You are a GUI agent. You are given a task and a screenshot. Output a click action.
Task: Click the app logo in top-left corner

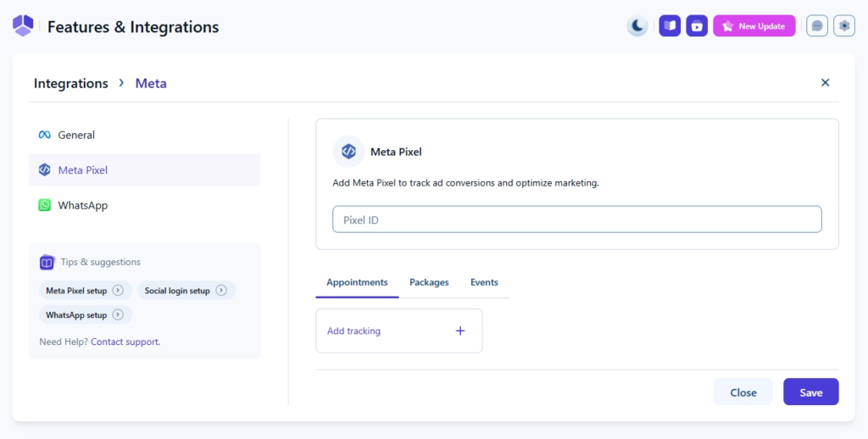23,26
